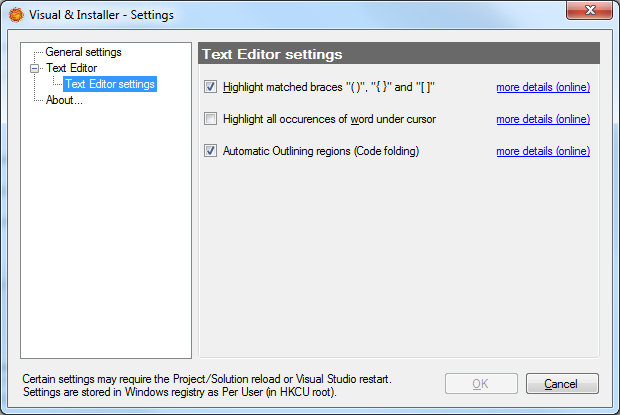Select the Text Editor parent node
This screenshot has width=620, height=415.
[x=72, y=68]
